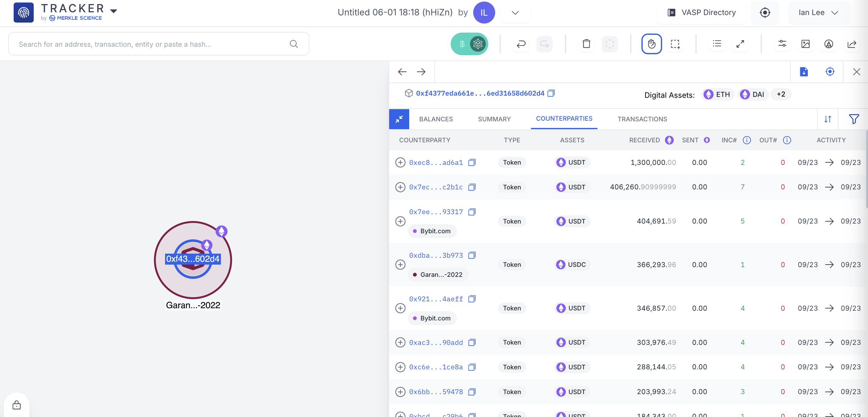Open address link 0x7ec...c2b1c
868x417 pixels.
tap(436, 187)
